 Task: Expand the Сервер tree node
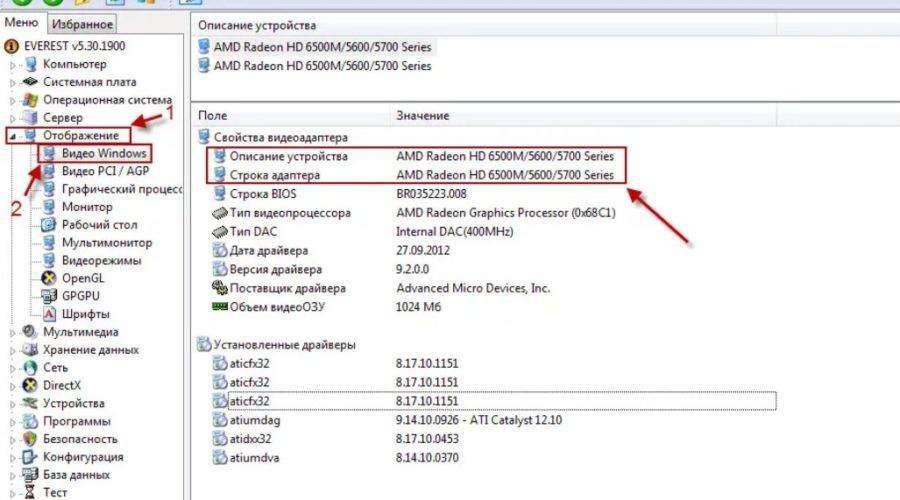[x=13, y=118]
